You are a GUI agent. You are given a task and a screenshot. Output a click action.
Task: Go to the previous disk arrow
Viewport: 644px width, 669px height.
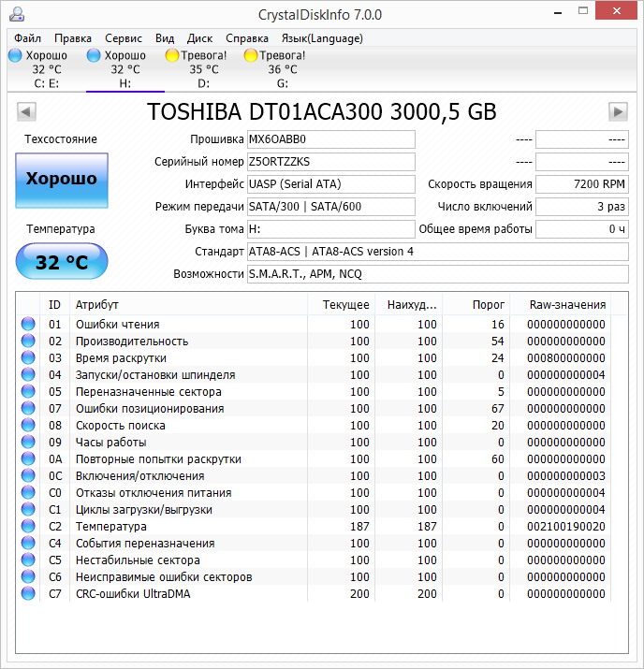coord(26,112)
